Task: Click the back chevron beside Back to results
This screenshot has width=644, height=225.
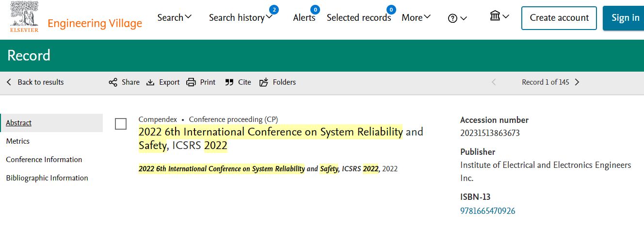Action: [x=9, y=82]
